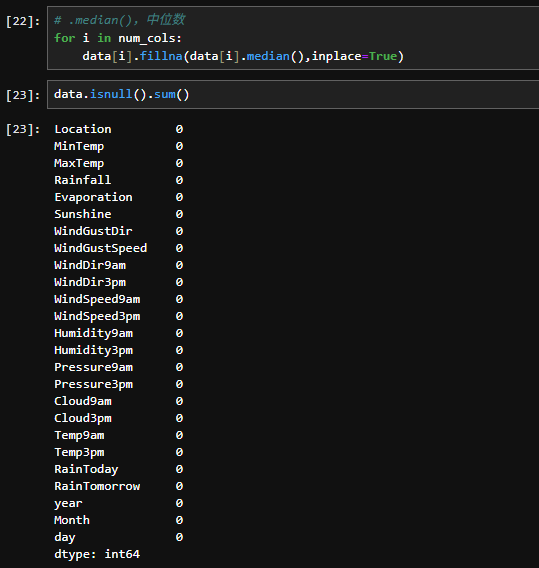This screenshot has height=568, width=539.
Task: Click 'day' in the output
Action: tap(65, 538)
